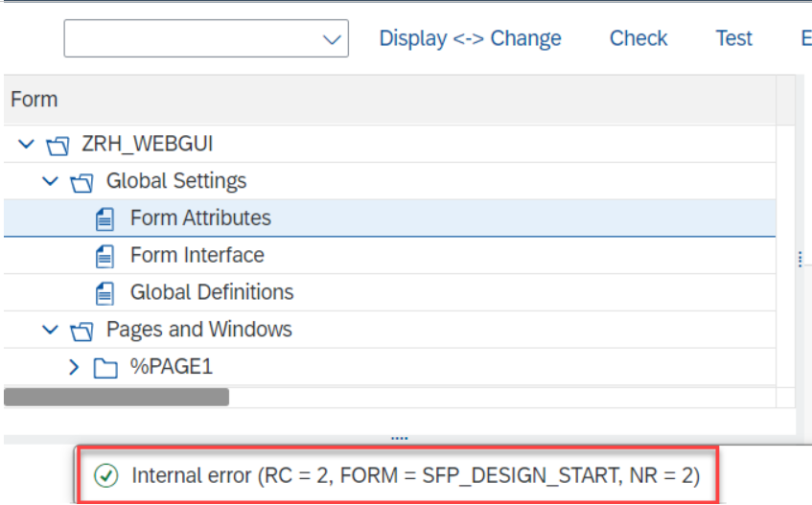Click the Internal error status message
The image size is (812, 505).
(416, 475)
